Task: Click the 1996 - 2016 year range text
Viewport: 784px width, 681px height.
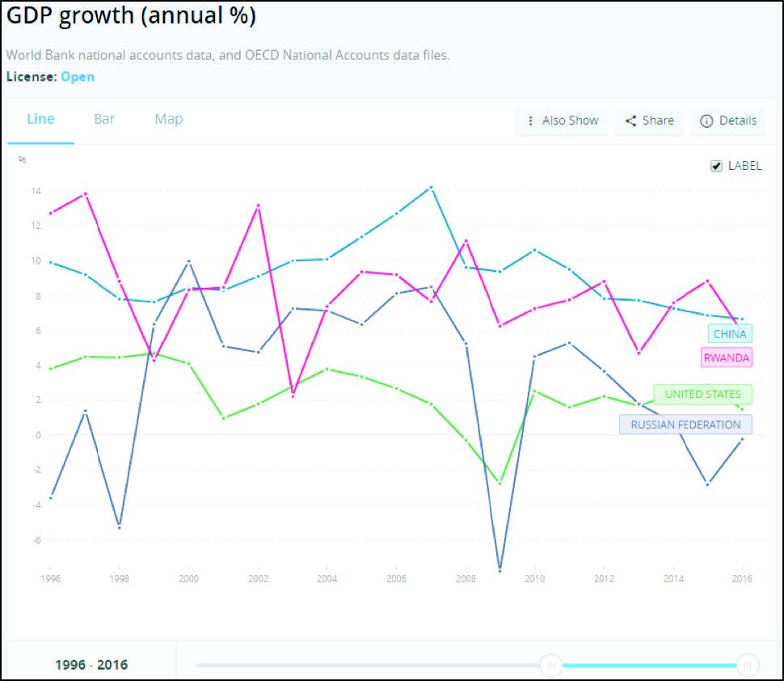Action: (x=91, y=665)
